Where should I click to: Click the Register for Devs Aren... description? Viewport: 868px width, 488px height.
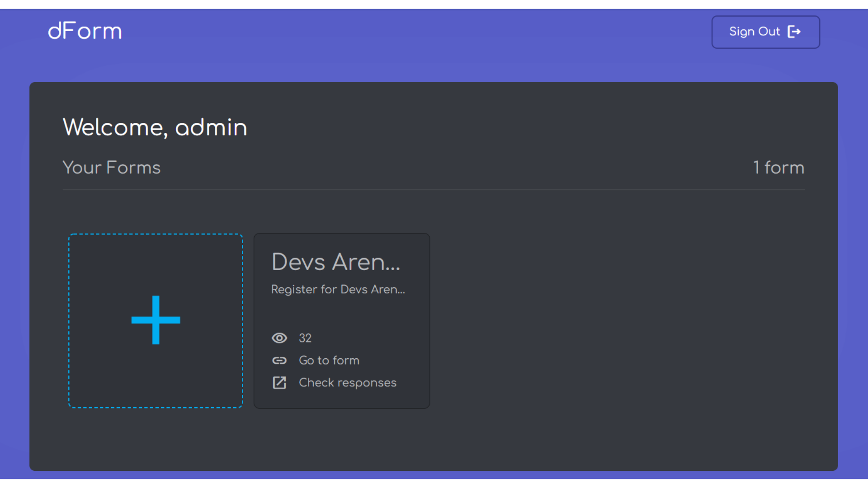338,289
